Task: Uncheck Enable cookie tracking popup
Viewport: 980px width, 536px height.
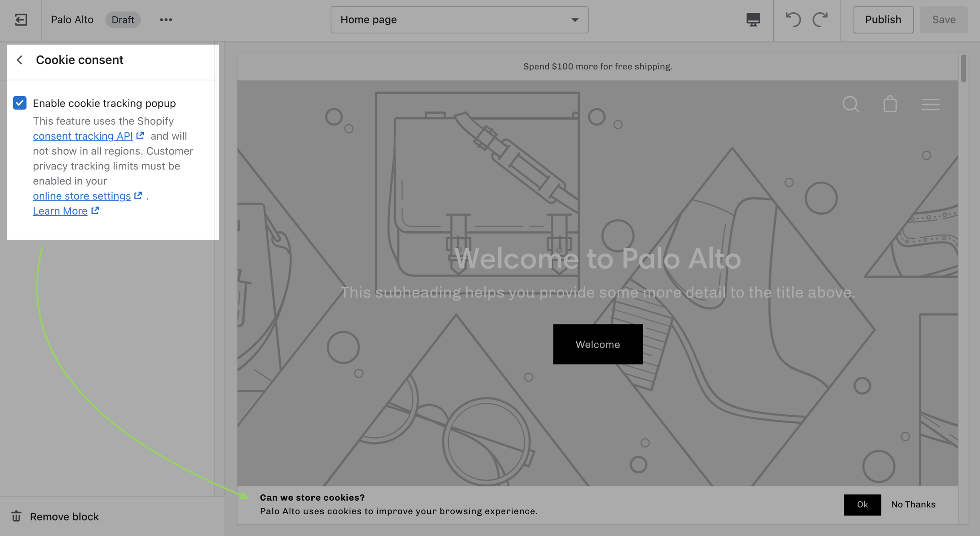Action: [20, 103]
